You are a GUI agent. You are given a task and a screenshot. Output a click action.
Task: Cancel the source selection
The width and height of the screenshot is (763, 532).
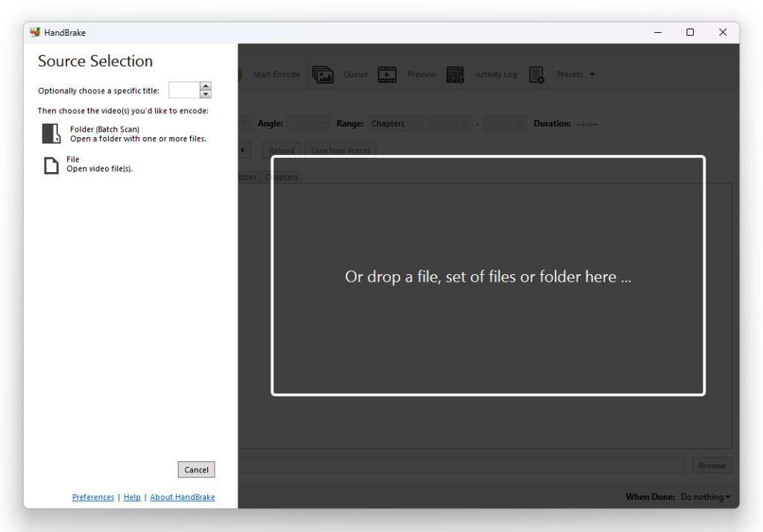196,469
